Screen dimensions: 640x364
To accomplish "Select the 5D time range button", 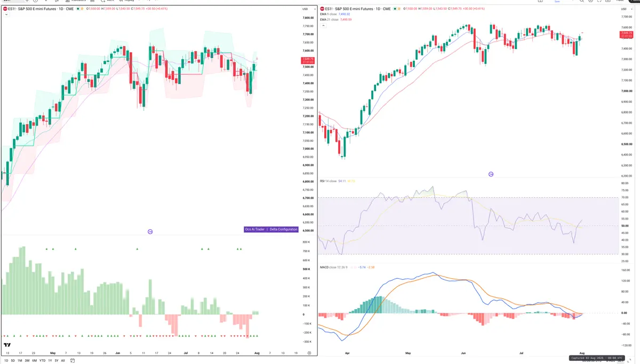I will [13, 360].
